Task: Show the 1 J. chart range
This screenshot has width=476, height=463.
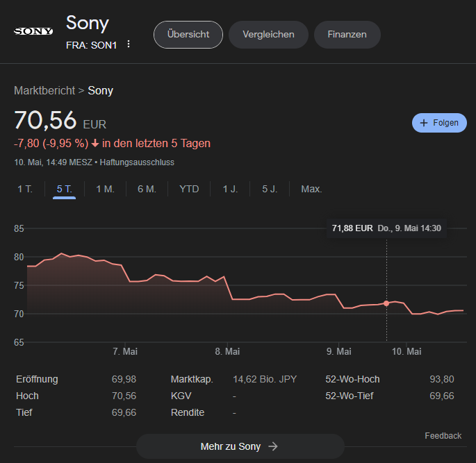Action: coord(230,189)
